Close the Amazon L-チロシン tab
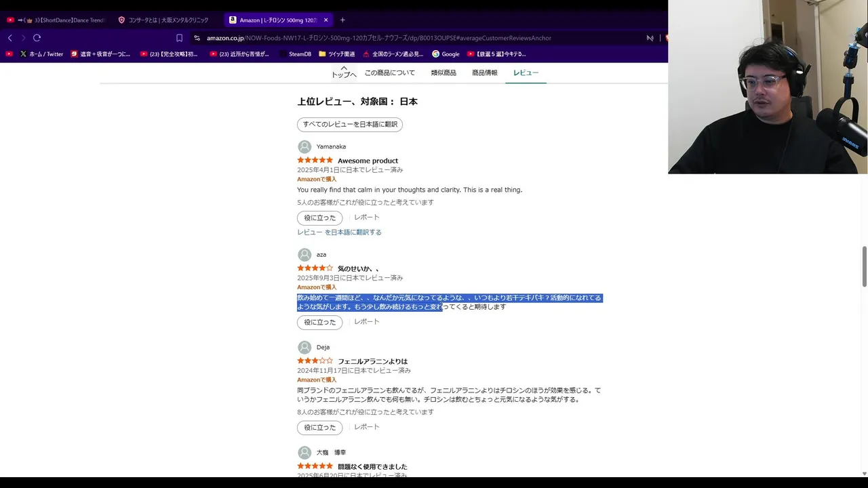The image size is (868, 488). click(325, 20)
